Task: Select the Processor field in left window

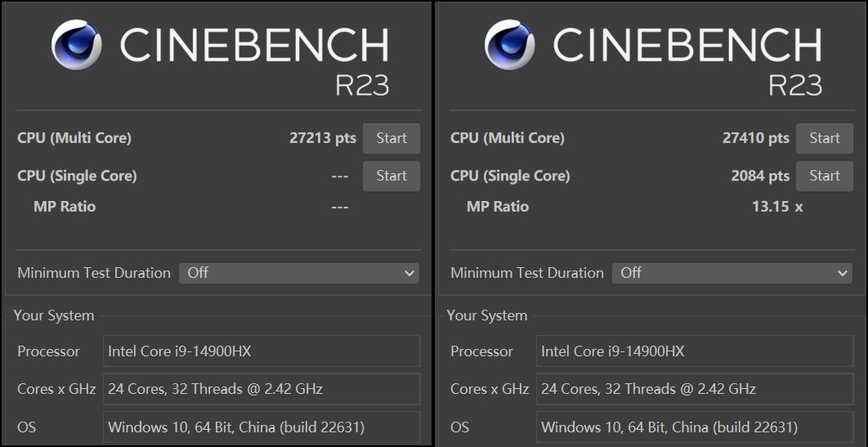Action: [x=262, y=351]
